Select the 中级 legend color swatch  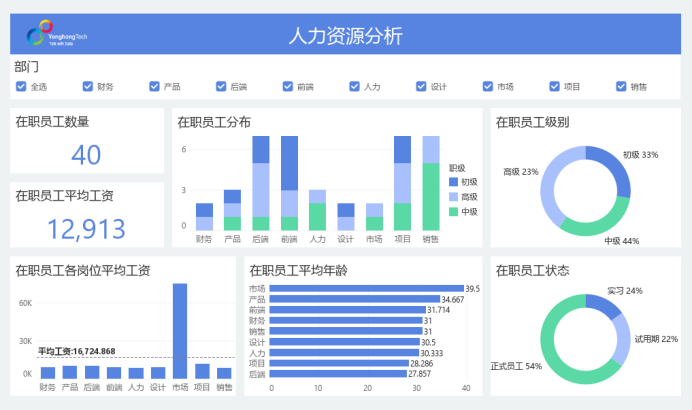pyautogui.click(x=453, y=212)
